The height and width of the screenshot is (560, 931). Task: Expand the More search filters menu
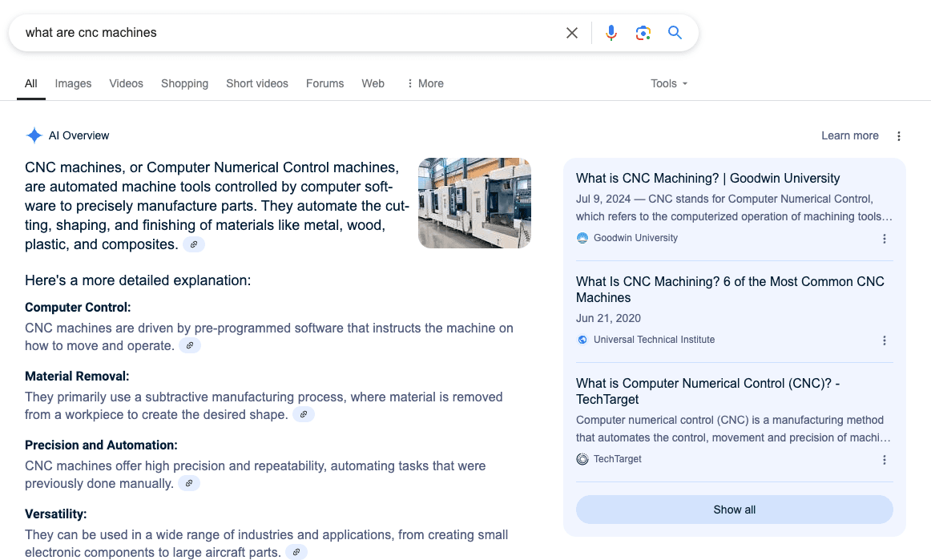click(425, 83)
